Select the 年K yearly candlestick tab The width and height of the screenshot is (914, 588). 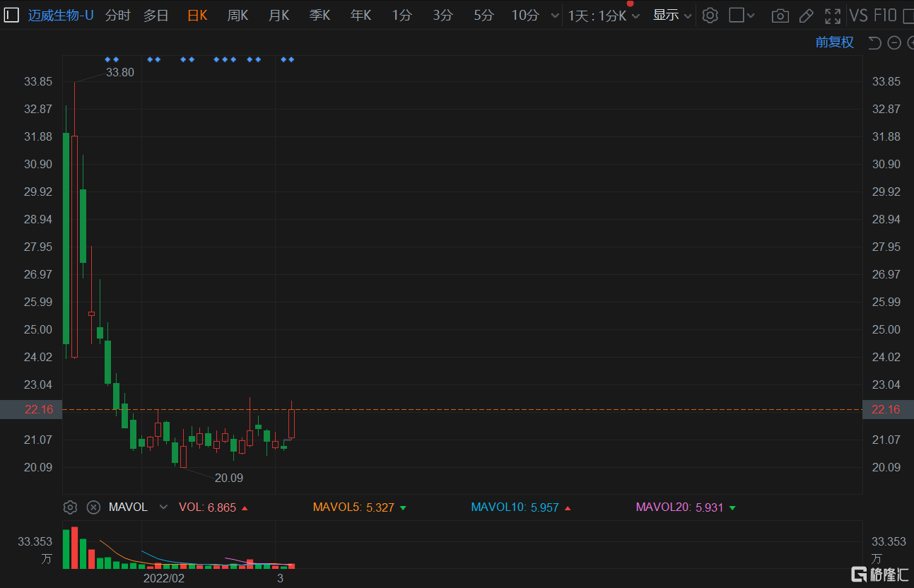[361, 15]
